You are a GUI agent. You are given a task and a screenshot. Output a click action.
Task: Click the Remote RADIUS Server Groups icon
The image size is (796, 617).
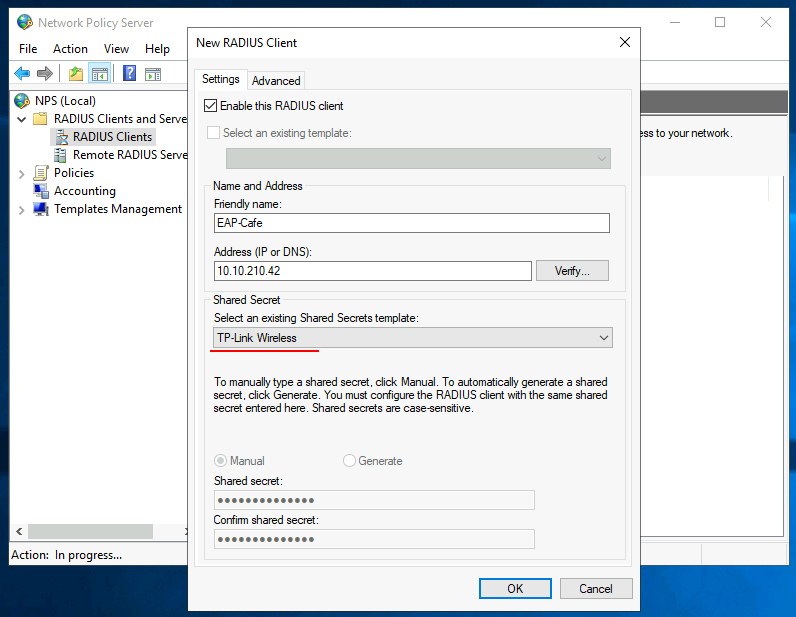point(60,155)
